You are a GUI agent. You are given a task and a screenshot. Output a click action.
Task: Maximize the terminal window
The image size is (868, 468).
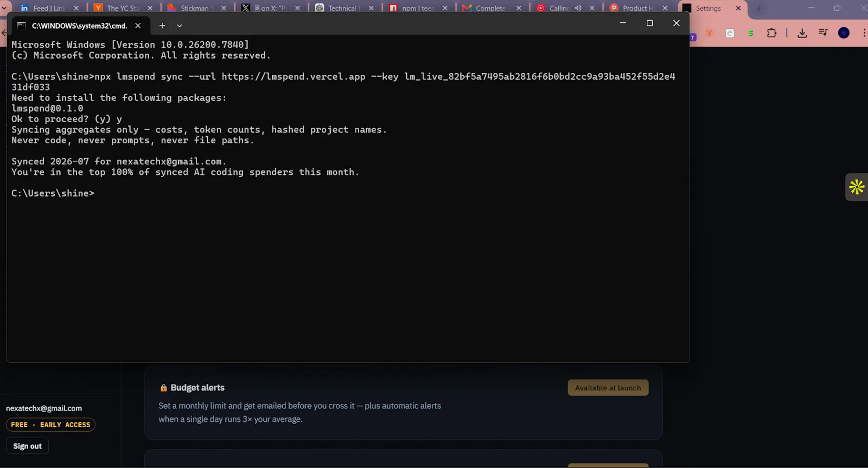point(649,23)
